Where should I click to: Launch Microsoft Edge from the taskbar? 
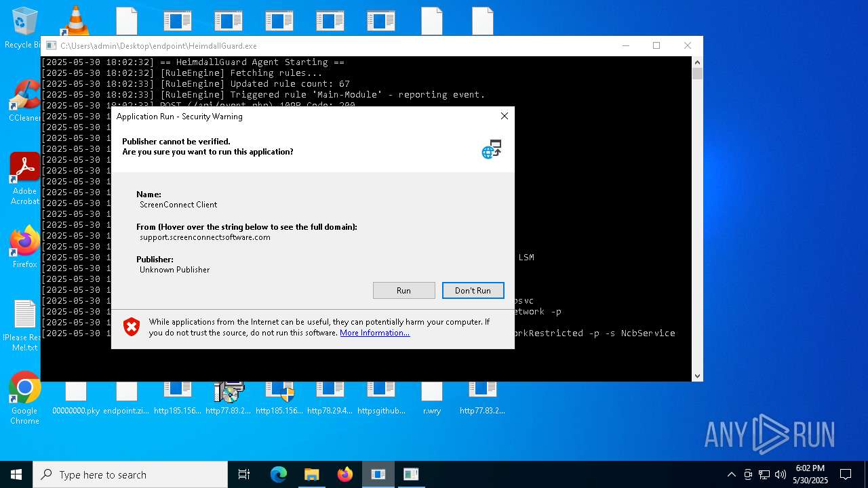pyautogui.click(x=279, y=474)
